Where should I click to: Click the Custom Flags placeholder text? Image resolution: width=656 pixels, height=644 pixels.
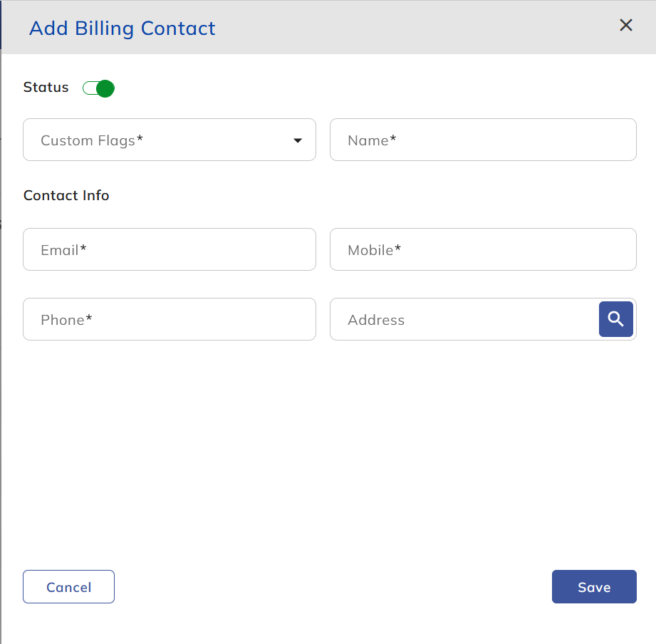[92, 140]
